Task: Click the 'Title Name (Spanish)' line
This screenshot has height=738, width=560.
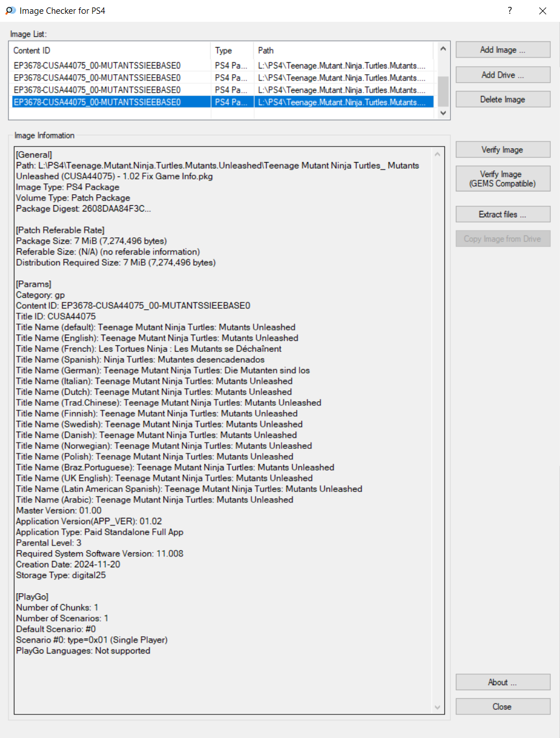Action: 140,360
